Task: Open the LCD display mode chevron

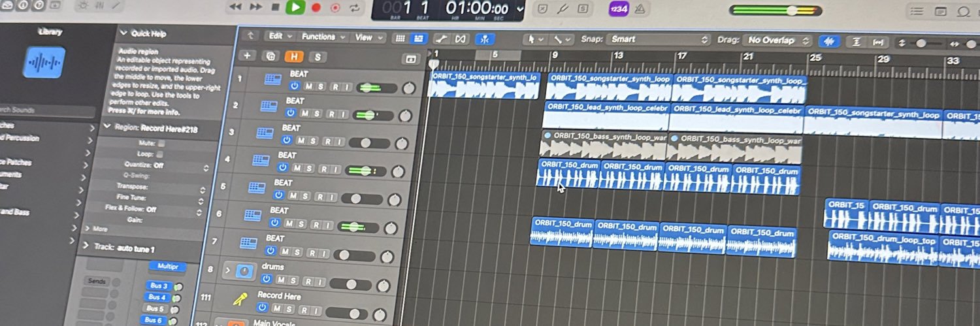Action: (519, 9)
